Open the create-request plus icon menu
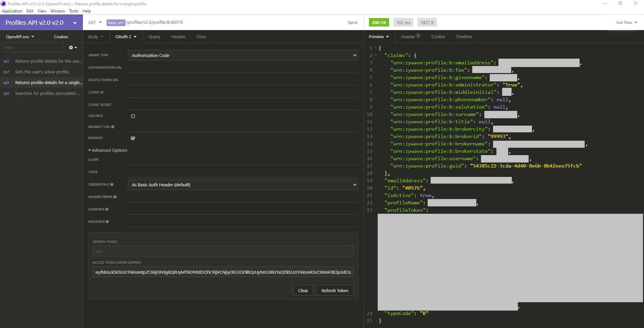Screen dimensions: 644x328 pos(73,48)
